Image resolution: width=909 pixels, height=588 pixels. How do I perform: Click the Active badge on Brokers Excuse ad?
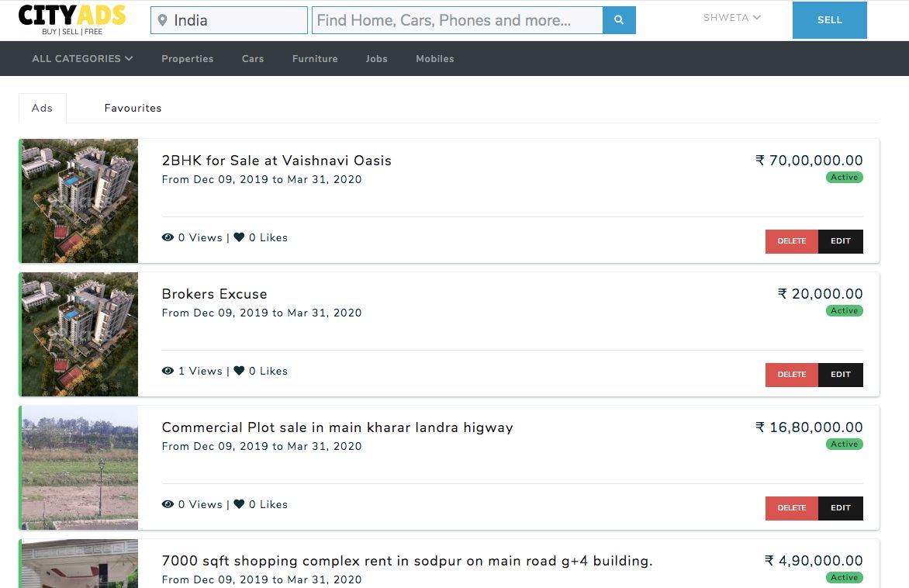point(844,311)
